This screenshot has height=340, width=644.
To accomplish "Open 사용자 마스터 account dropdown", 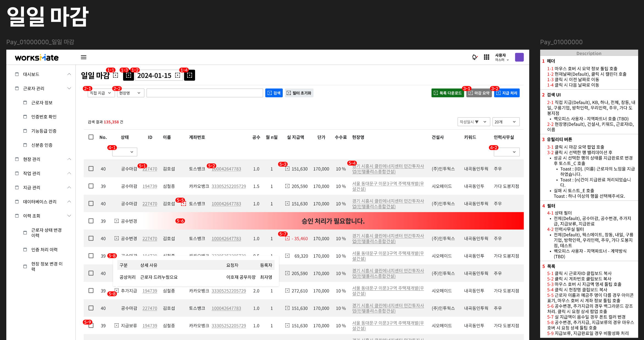I will [502, 57].
